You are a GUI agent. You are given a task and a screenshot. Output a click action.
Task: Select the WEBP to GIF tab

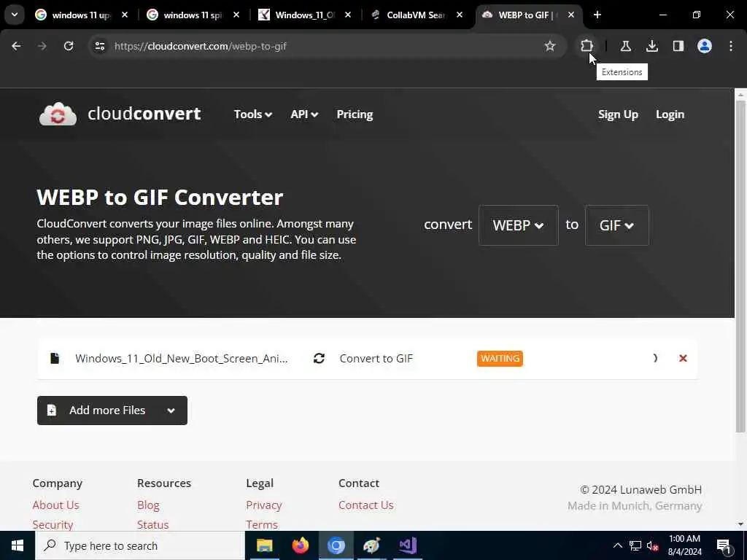(x=528, y=15)
